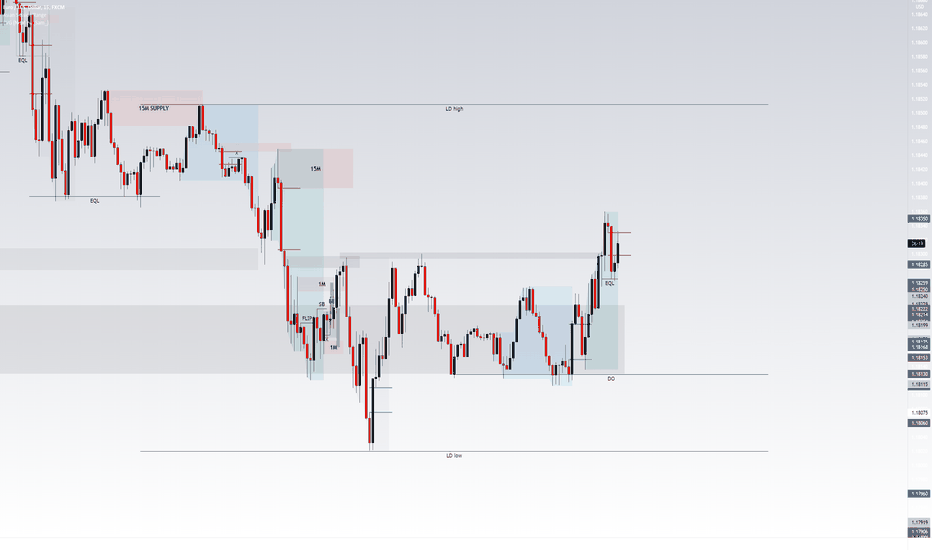Select the 1.18060 price axis tag

point(919,423)
